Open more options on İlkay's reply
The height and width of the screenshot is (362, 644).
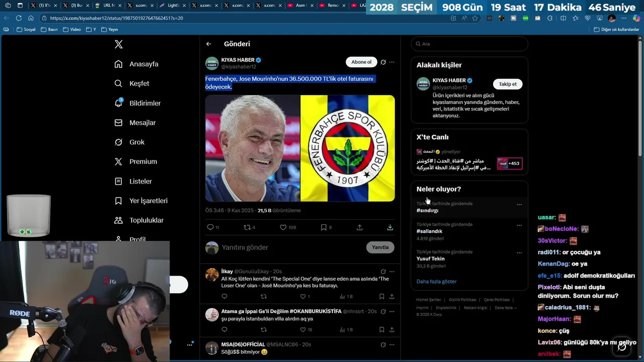392,271
